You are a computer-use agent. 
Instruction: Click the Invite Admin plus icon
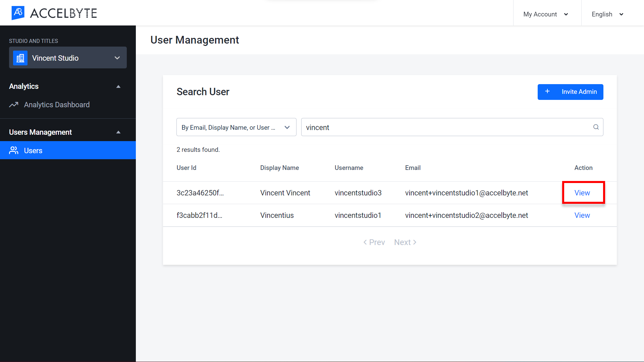coord(548,92)
